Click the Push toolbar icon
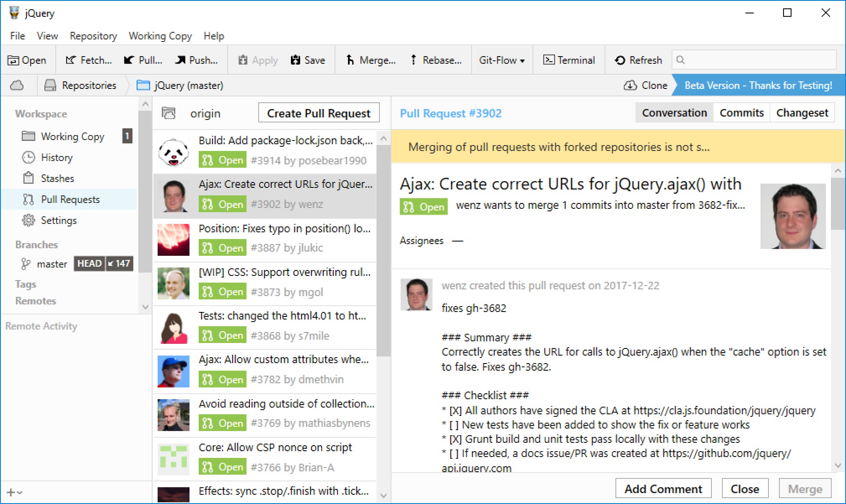This screenshot has height=504, width=846. click(x=180, y=60)
